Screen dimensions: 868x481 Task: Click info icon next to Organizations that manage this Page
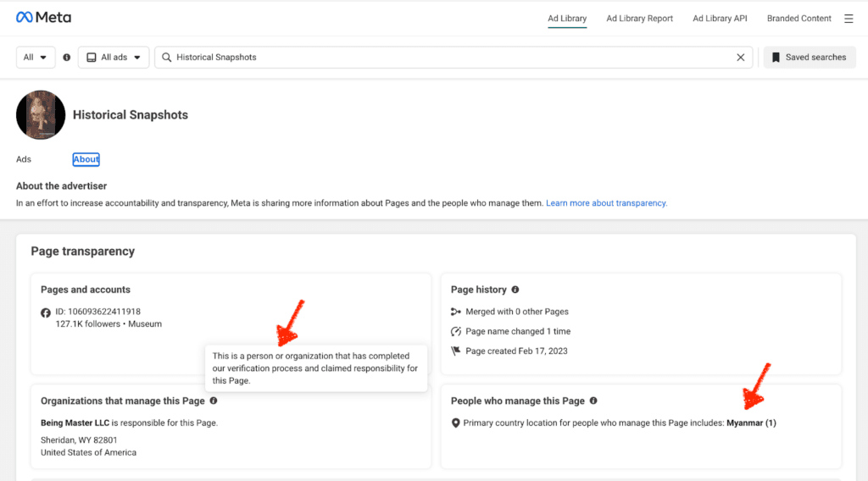(x=214, y=401)
